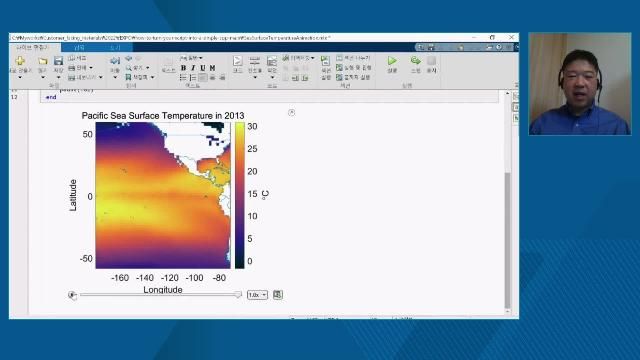The width and height of the screenshot is (640, 360).
Task: Toggle Bold text formatting
Action: (183, 68)
